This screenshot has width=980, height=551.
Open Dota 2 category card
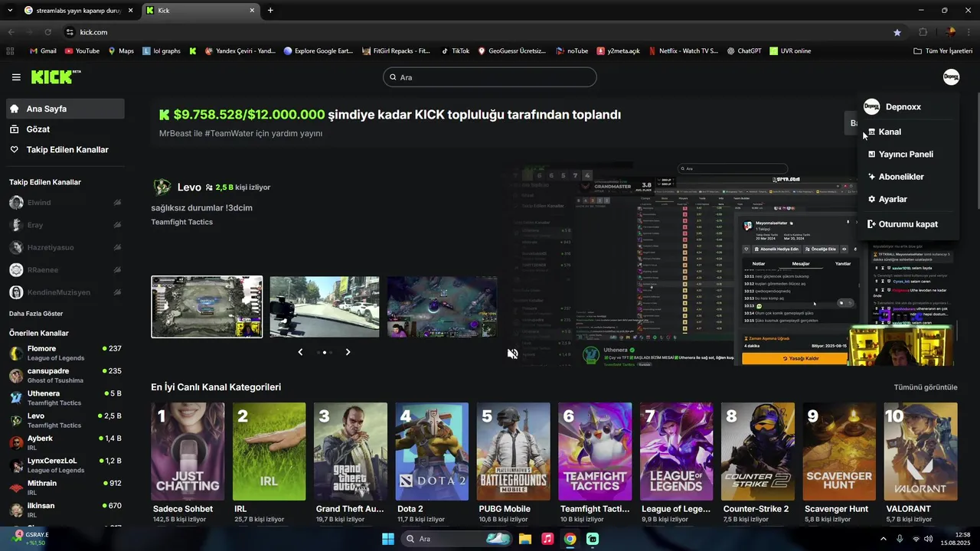432,452
